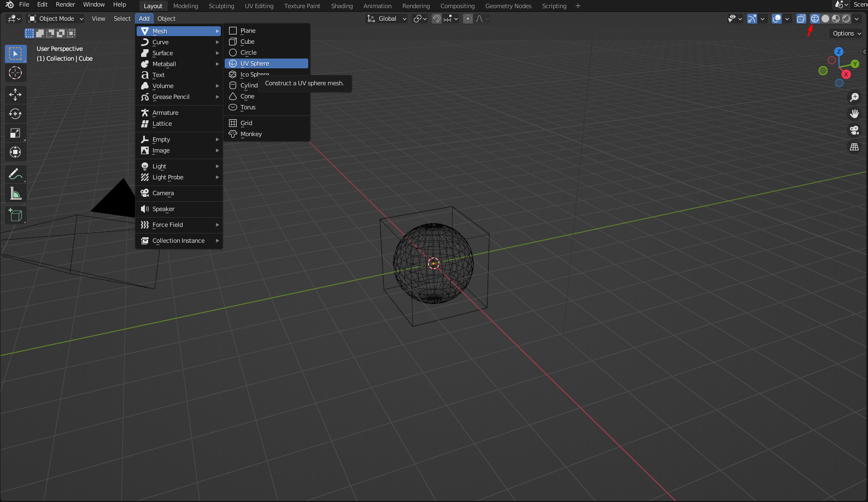The width and height of the screenshot is (868, 502).
Task: Switch to material preview shading
Action: pyautogui.click(x=836, y=19)
